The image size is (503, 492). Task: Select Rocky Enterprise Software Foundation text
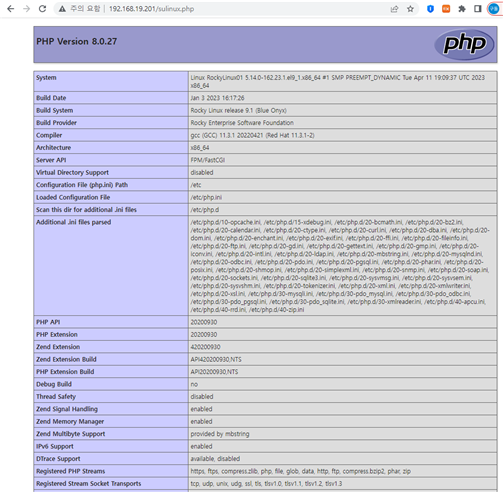click(242, 123)
